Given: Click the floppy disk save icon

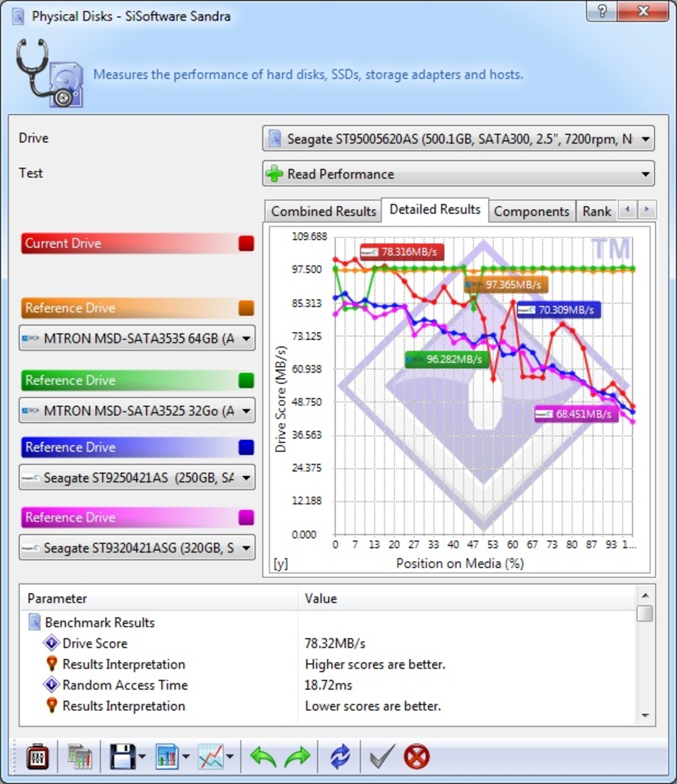Looking at the screenshot, I should [122, 757].
